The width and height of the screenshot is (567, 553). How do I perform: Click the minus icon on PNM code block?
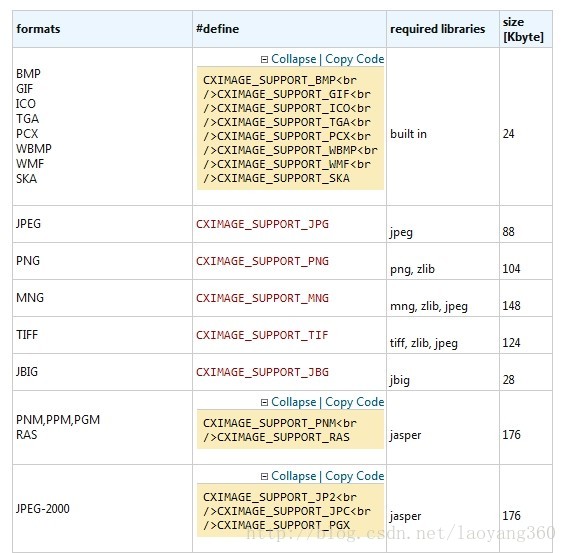tap(264, 402)
